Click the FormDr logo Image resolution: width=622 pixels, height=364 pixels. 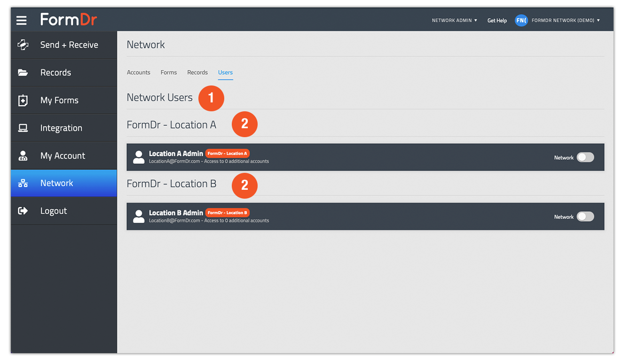tap(69, 19)
